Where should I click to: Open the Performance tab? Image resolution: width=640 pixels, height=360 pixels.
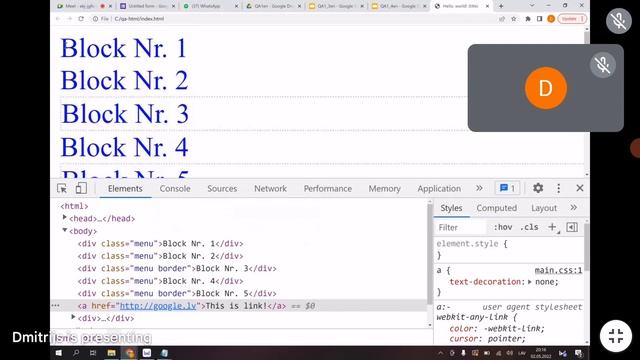click(x=327, y=189)
